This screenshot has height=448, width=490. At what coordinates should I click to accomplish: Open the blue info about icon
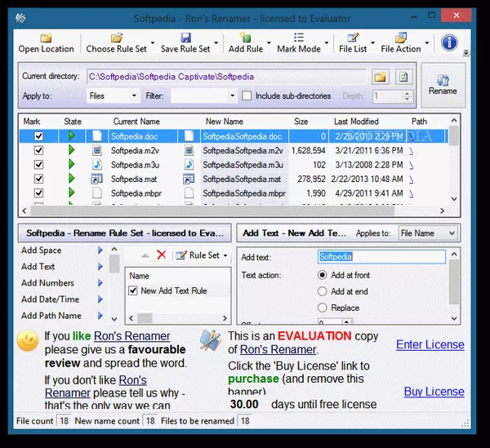point(449,42)
